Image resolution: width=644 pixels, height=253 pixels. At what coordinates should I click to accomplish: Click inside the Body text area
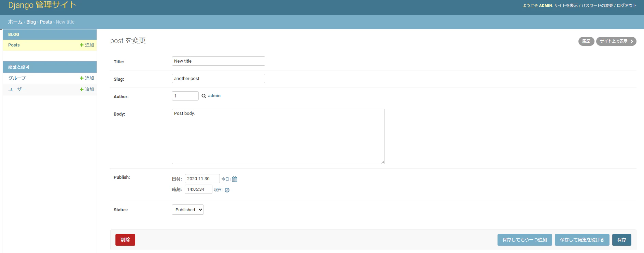pos(278,136)
